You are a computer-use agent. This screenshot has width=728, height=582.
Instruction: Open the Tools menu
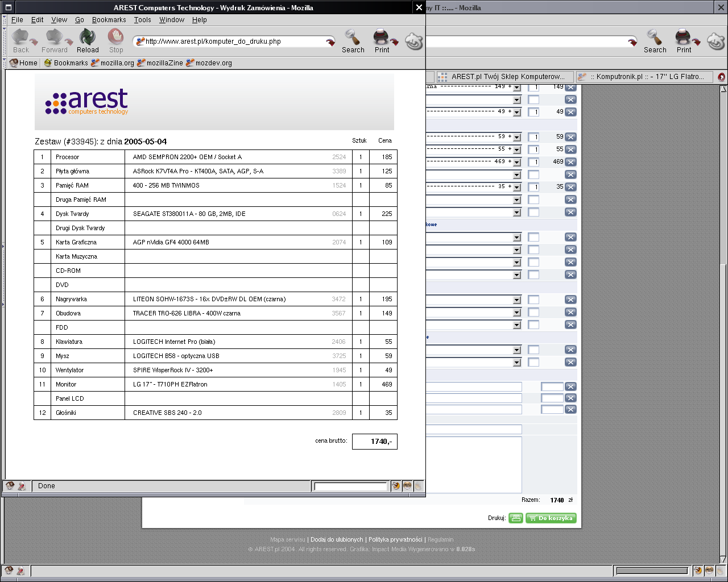[142, 20]
